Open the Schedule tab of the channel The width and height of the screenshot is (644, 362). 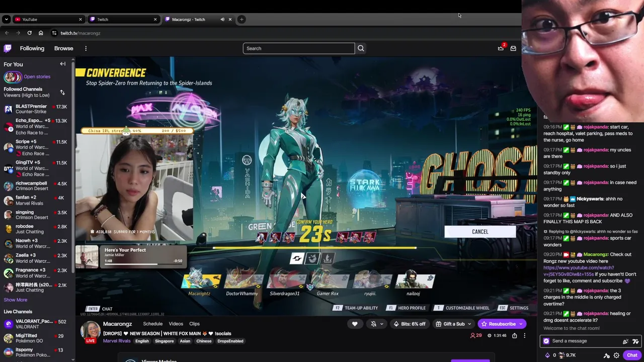coord(152,324)
